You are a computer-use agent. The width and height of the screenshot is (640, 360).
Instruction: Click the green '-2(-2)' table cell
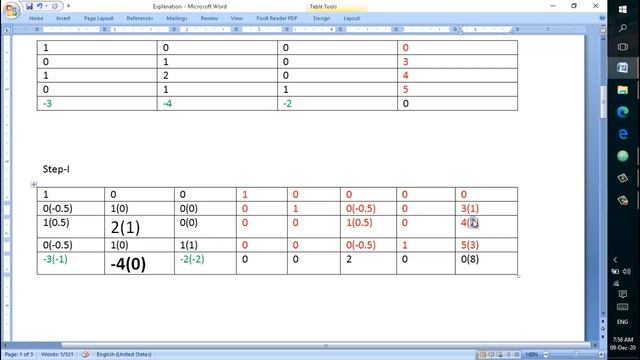[192, 259]
